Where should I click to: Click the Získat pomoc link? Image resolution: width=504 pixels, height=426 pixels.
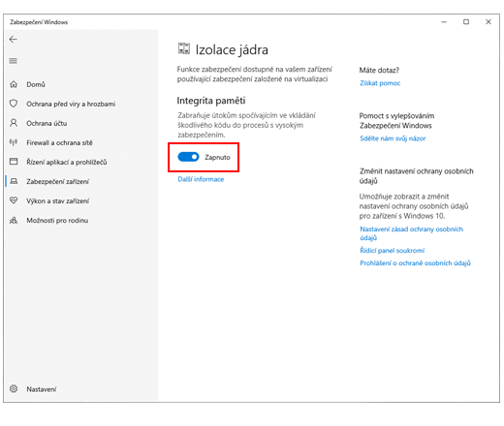click(x=380, y=83)
